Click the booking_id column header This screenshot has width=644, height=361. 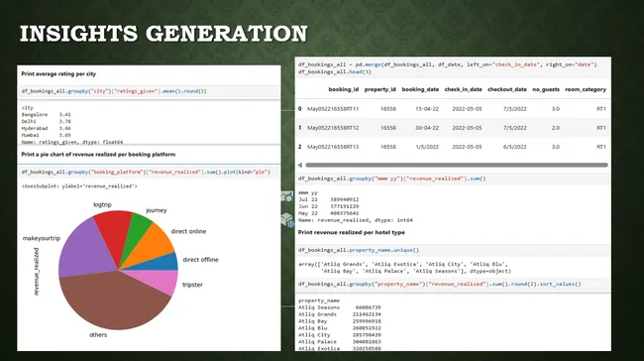pos(344,89)
